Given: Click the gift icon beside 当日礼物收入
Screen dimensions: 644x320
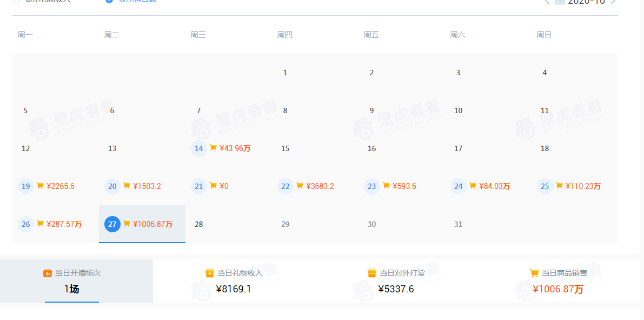Looking at the screenshot, I should click(x=210, y=273).
